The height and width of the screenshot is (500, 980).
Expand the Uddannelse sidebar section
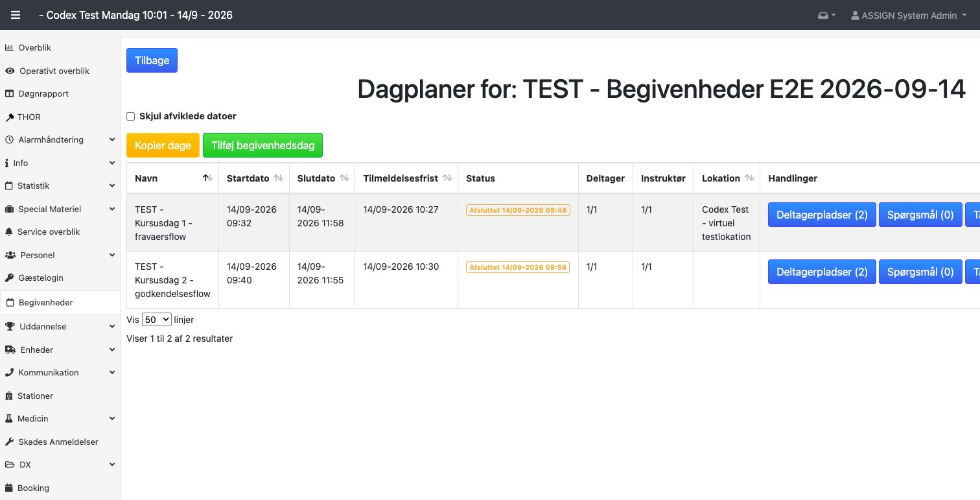tap(60, 326)
